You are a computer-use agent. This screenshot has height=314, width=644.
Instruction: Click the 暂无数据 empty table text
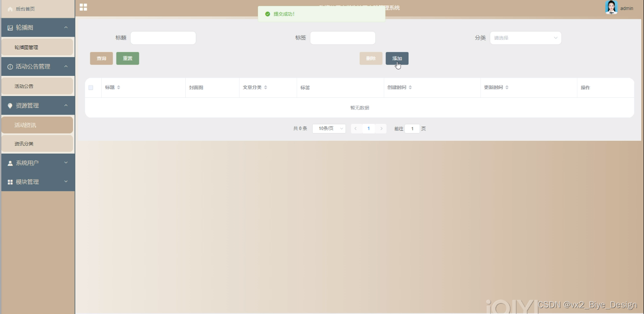[360, 108]
